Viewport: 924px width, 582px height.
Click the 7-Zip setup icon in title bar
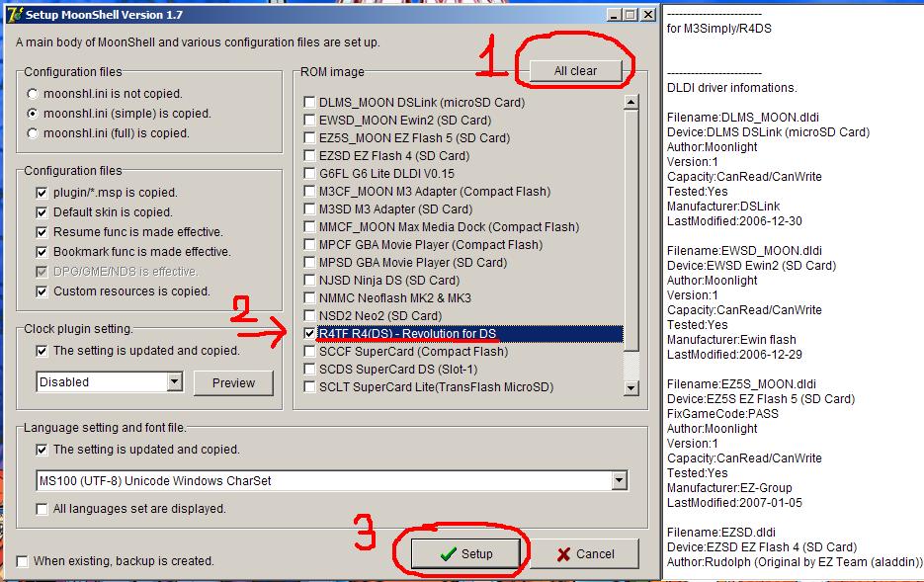click(15, 14)
